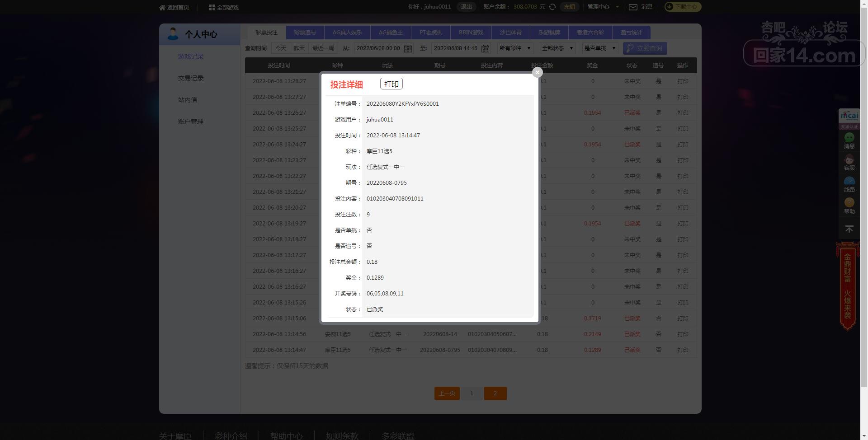Expand the 所有彩种 dropdown

coord(515,48)
